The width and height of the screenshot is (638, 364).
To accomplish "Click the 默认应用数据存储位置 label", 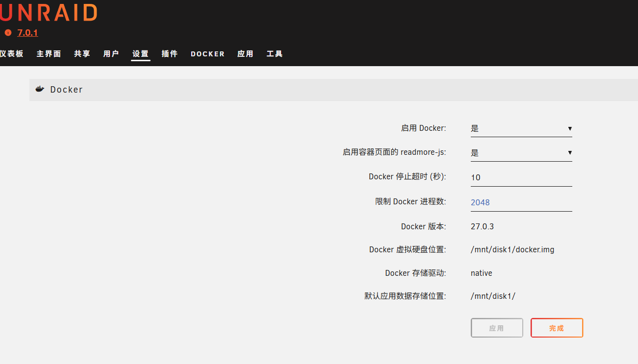I will coord(406,296).
